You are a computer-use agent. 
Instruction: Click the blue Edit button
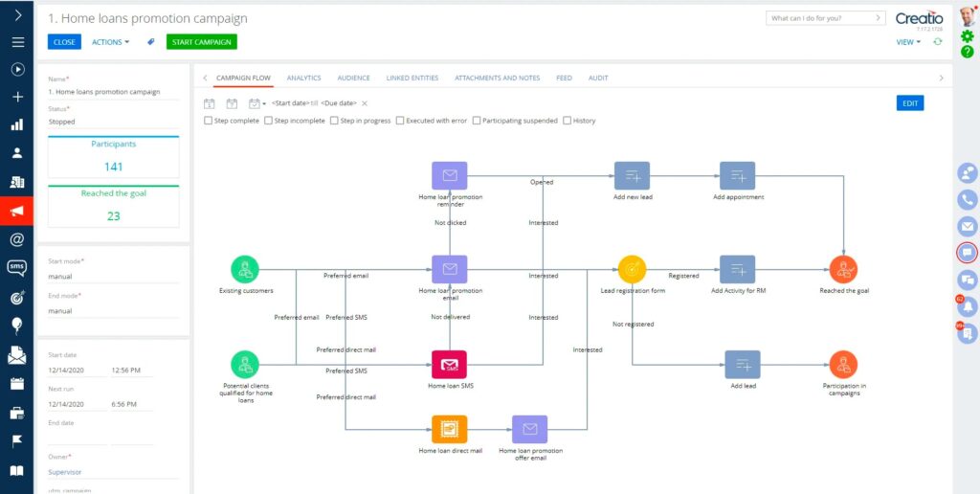[910, 103]
